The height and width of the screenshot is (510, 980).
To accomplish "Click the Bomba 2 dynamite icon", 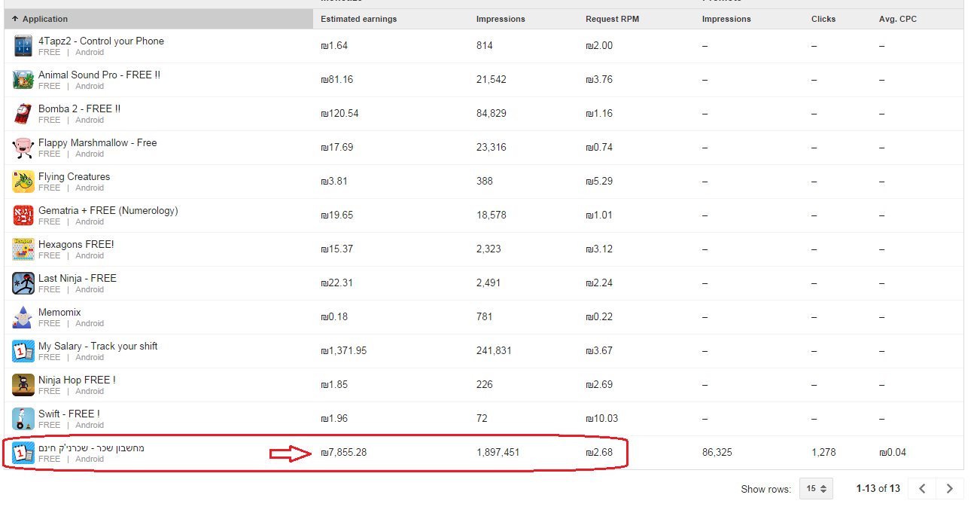I will coord(23,114).
